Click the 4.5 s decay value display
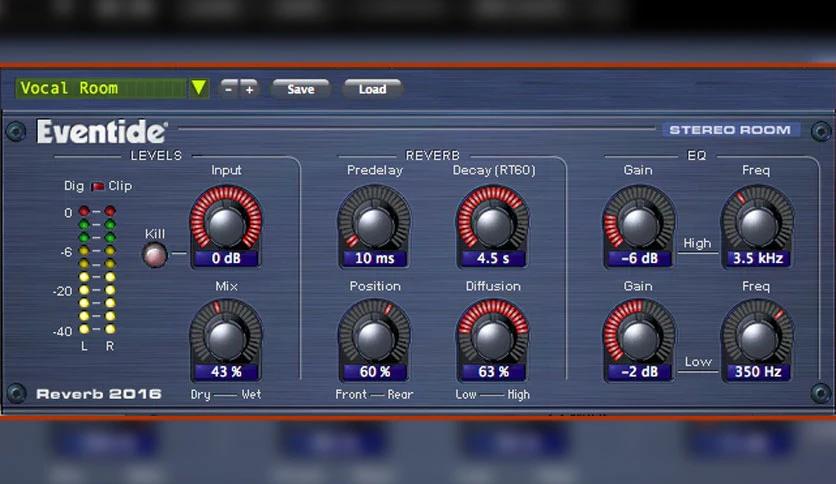The image size is (836, 484). pyautogui.click(x=493, y=259)
